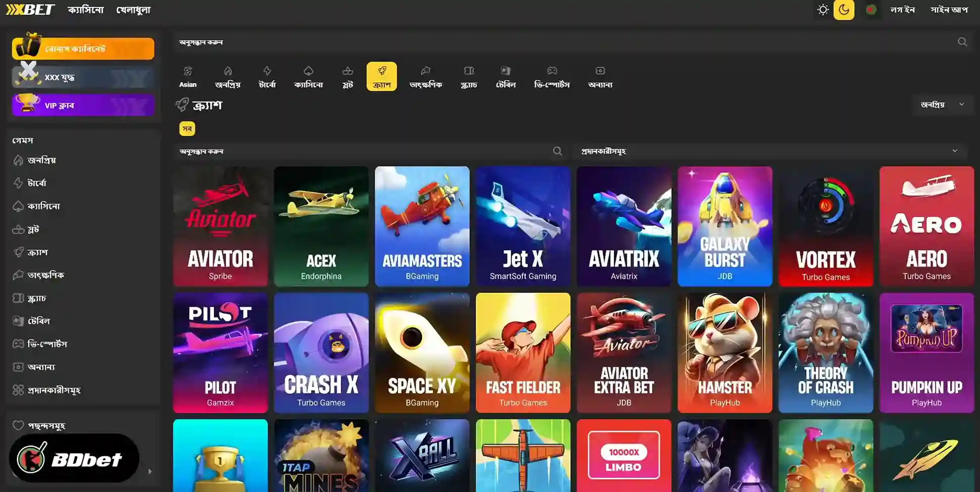Open the Hamster PlayHub game

(725, 353)
